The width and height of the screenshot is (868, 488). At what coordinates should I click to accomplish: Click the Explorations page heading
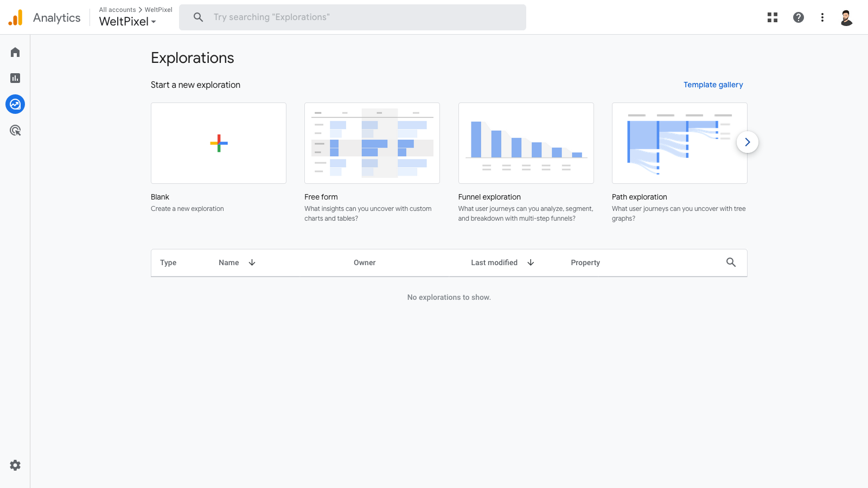coord(193,58)
